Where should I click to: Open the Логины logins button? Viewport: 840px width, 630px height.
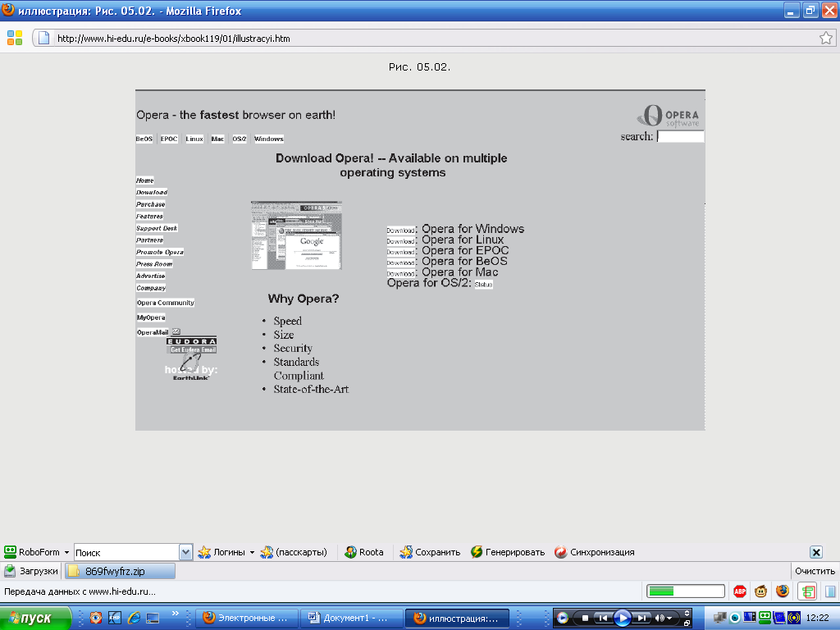[221, 552]
